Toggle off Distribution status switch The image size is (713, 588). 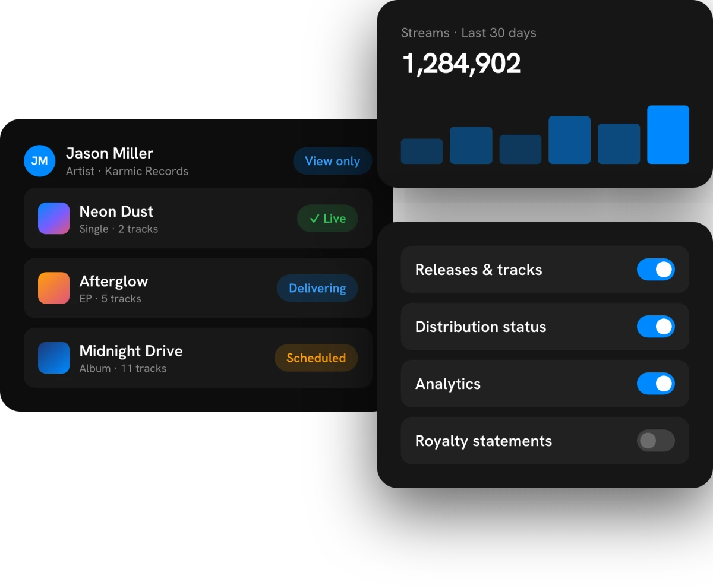tap(656, 327)
